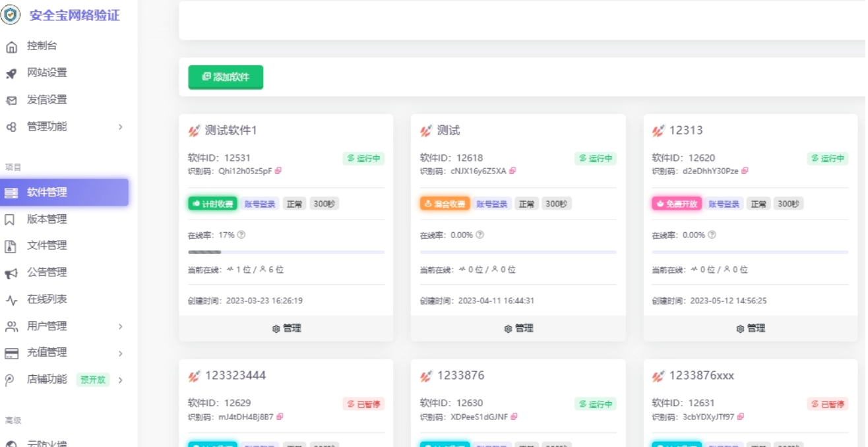
Task: Copy identifier code d2eDhhY30Pze
Action: [745, 171]
